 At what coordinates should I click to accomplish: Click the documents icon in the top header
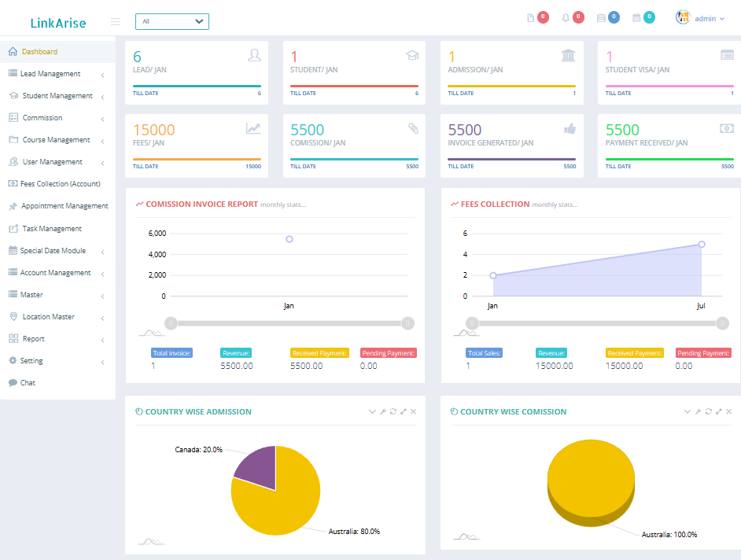tap(529, 16)
